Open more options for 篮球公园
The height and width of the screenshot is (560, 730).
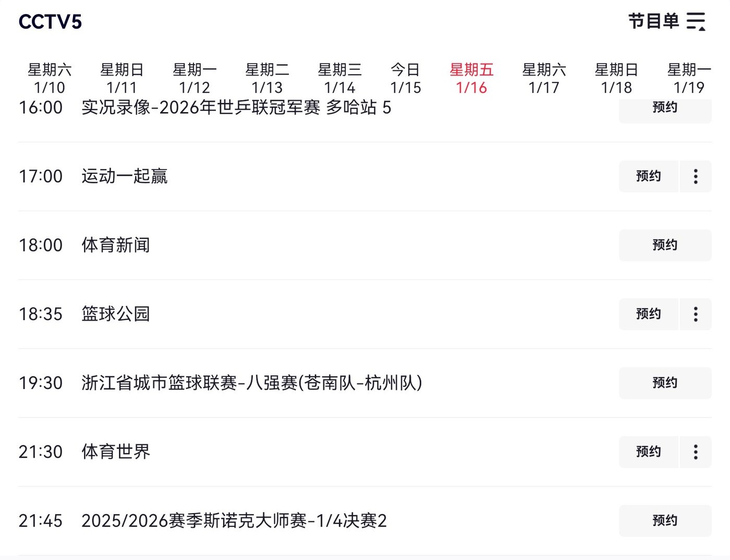click(x=696, y=314)
